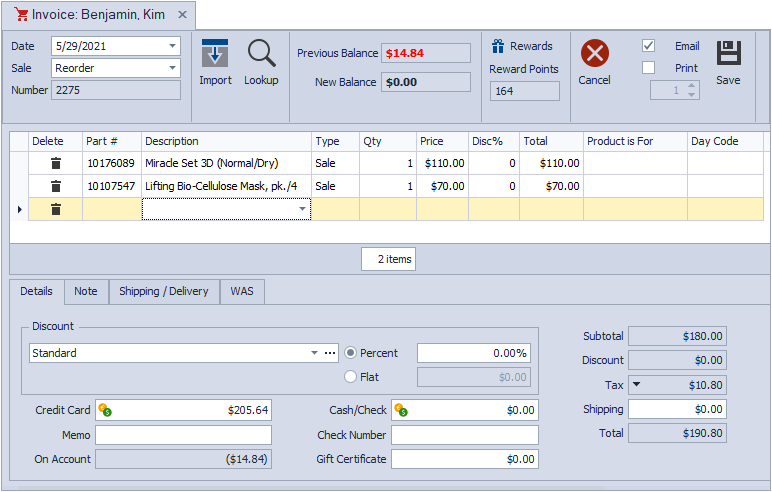Click the $70.00 price cell
This screenshot has height=492, width=772.
pos(442,186)
